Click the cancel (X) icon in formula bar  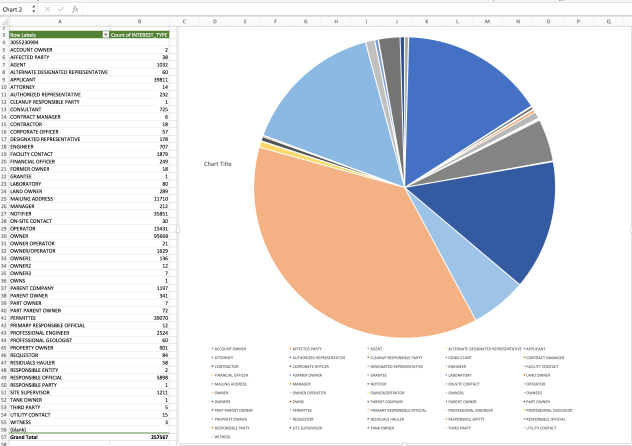49,8
